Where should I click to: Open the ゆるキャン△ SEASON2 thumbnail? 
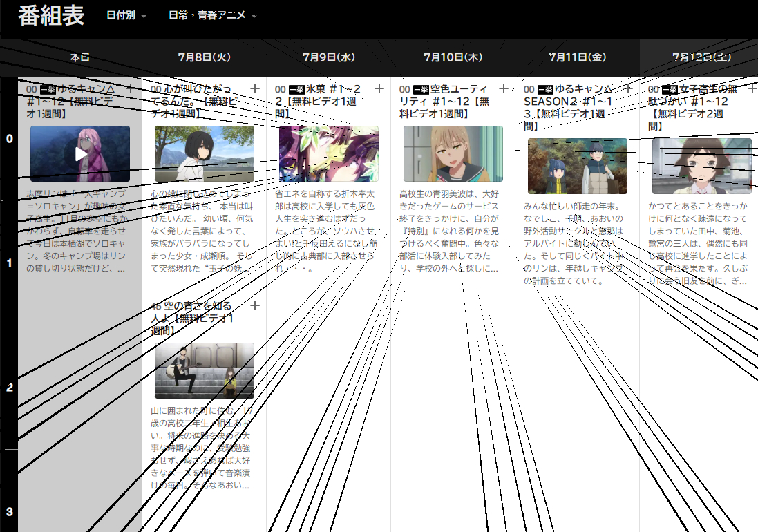coord(577,167)
